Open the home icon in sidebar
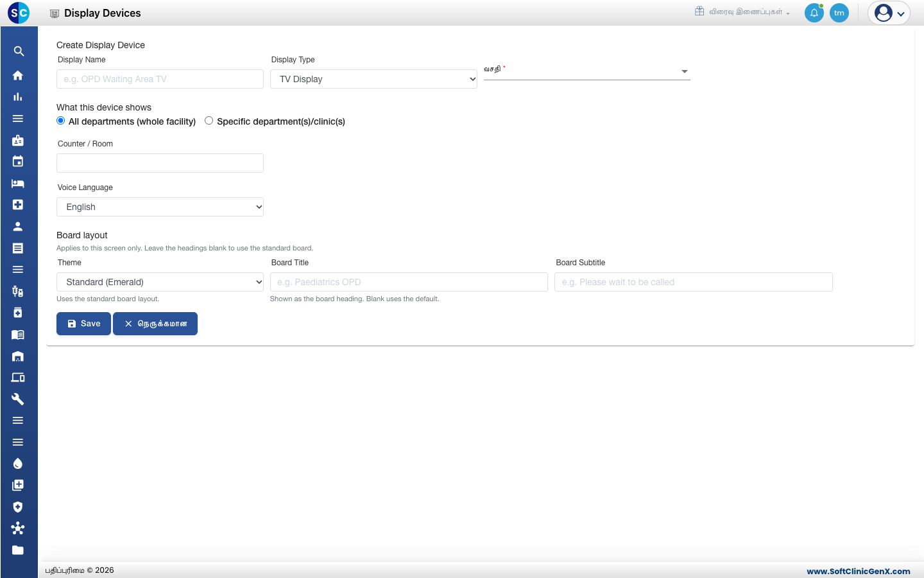Viewport: 924px width, 578px height. tap(18, 75)
